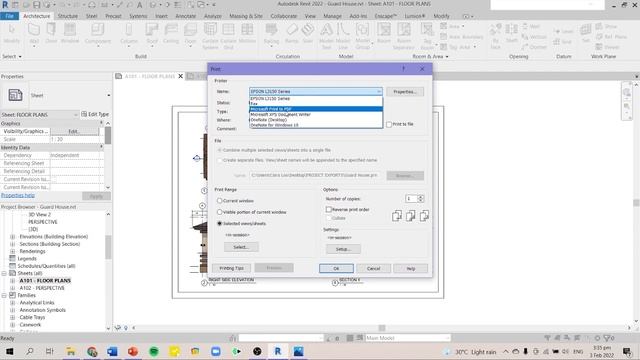Select the Column tool
Screen dimensions: 640x360
[x=129, y=34]
